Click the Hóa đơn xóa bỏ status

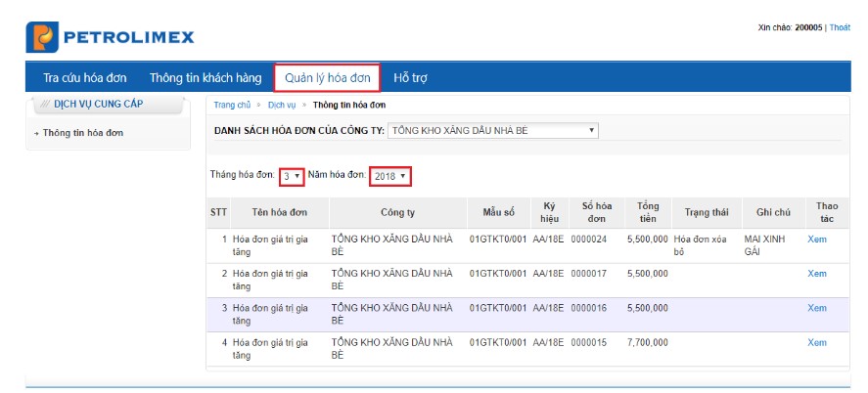(x=701, y=246)
